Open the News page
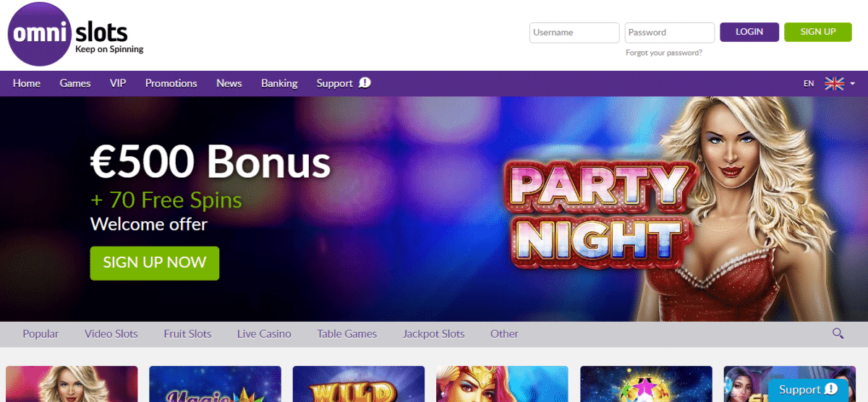 229,83
